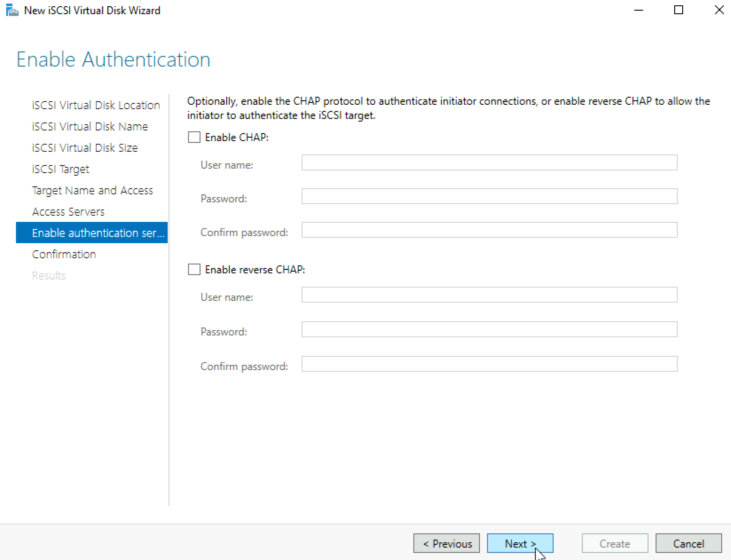Jump to the iSCSI Target step
Viewport: 731px width, 560px height.
(x=60, y=169)
